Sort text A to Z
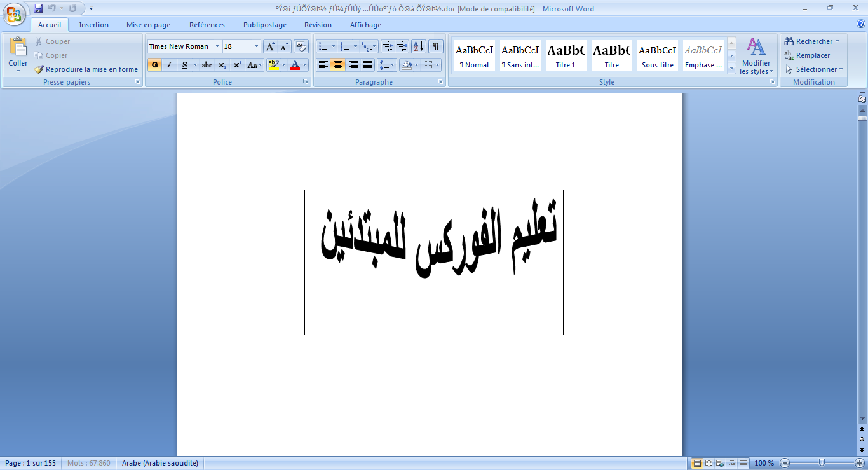The width and height of the screenshot is (868, 470). tap(419, 46)
